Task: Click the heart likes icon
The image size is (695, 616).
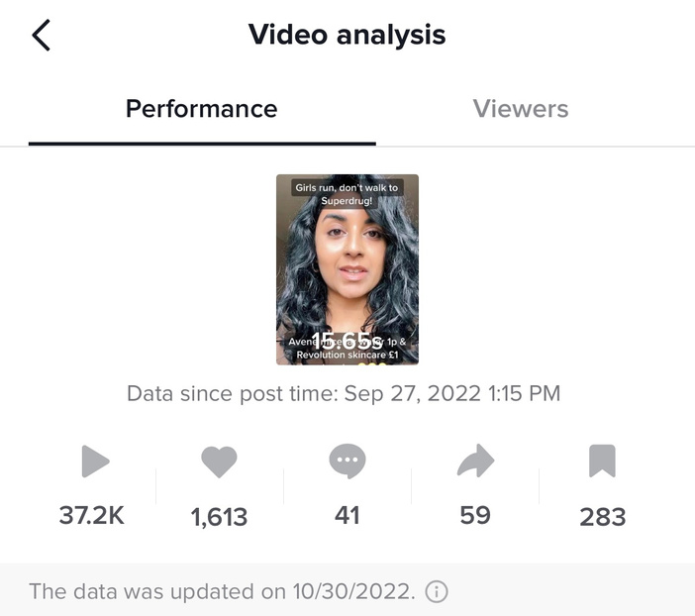Action: (219, 462)
